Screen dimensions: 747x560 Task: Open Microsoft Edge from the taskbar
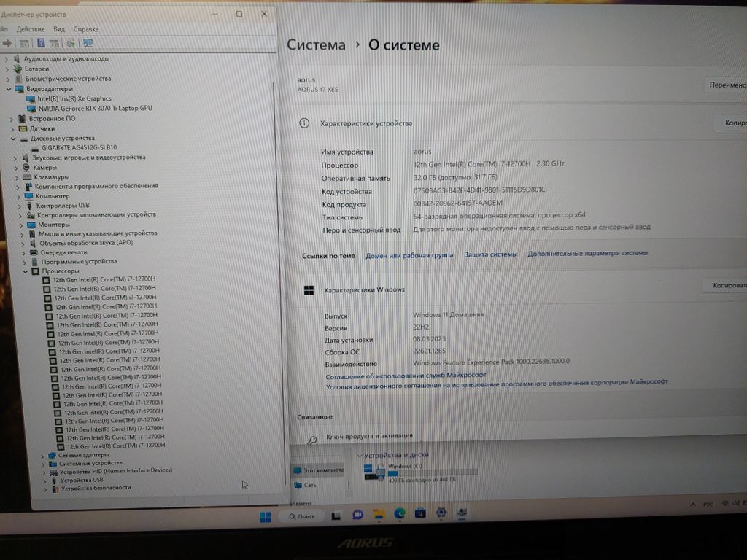(x=400, y=515)
